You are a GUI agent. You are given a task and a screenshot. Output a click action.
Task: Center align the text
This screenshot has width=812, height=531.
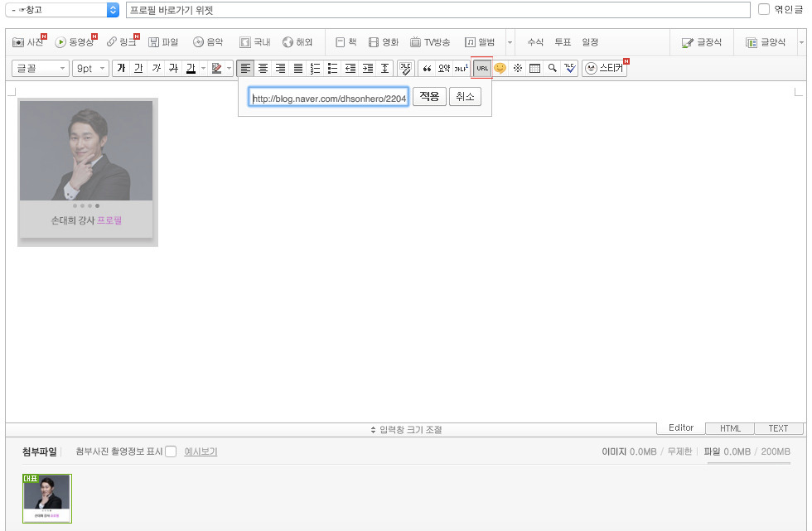tap(263, 68)
